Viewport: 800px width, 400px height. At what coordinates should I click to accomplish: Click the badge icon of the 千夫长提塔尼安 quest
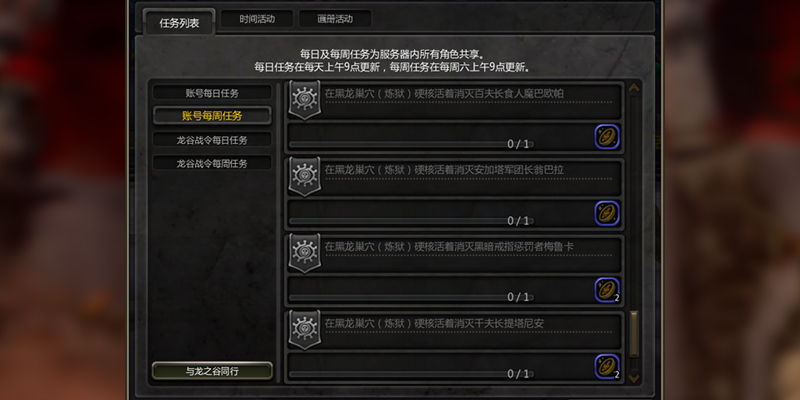[305, 329]
